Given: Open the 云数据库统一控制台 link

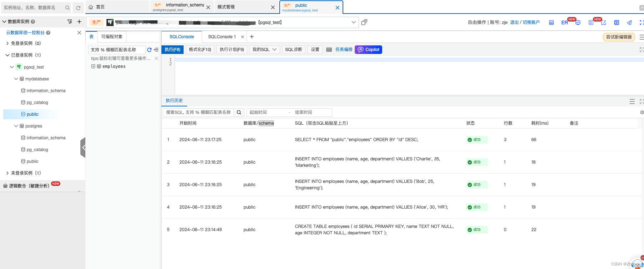Looking at the screenshot, I should [25, 33].
